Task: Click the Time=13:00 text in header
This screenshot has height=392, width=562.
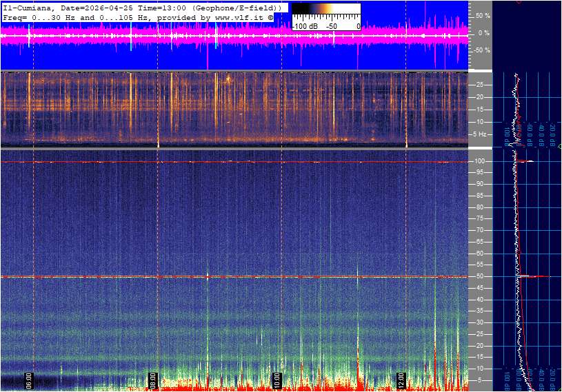Action: tap(162, 8)
